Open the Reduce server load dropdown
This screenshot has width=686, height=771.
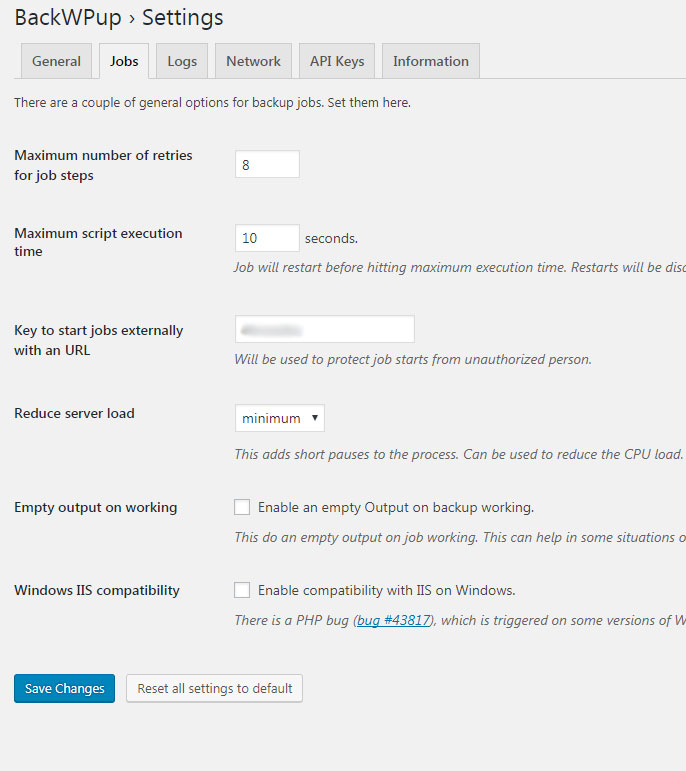[280, 418]
